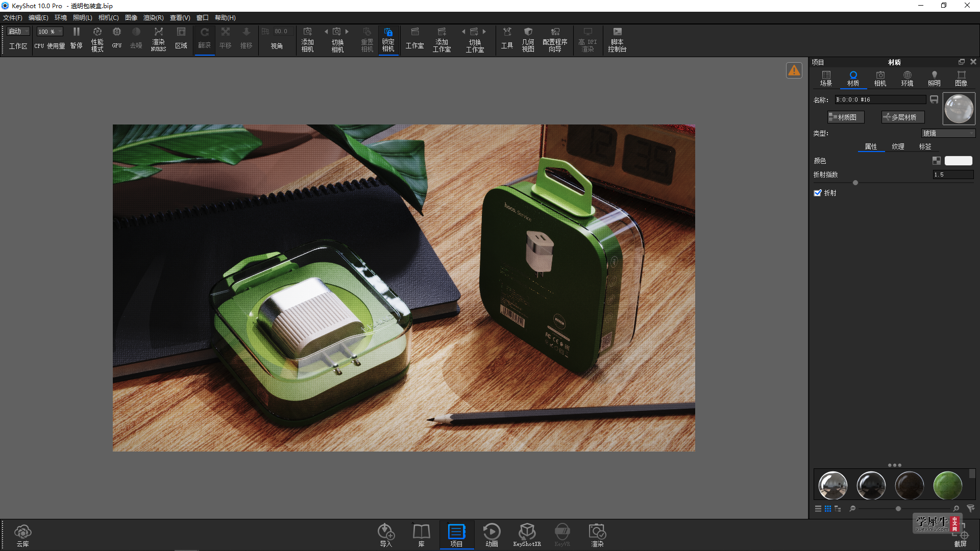
Task: Toggle 渲染 NURBS rendering
Action: coord(158,39)
